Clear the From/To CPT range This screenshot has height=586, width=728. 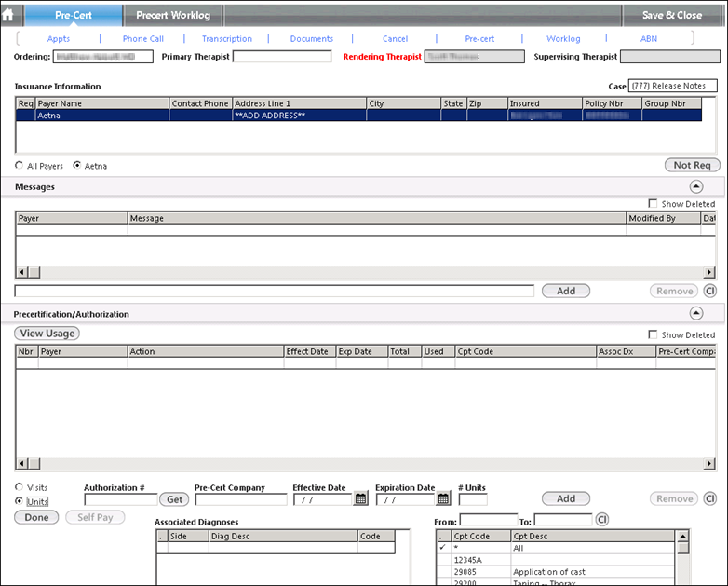(601, 520)
